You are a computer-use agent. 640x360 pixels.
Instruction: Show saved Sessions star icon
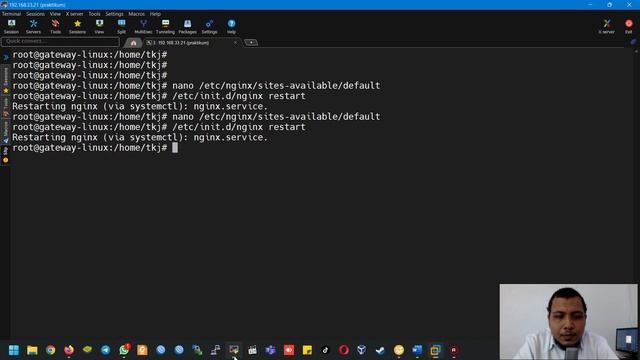(77, 26)
